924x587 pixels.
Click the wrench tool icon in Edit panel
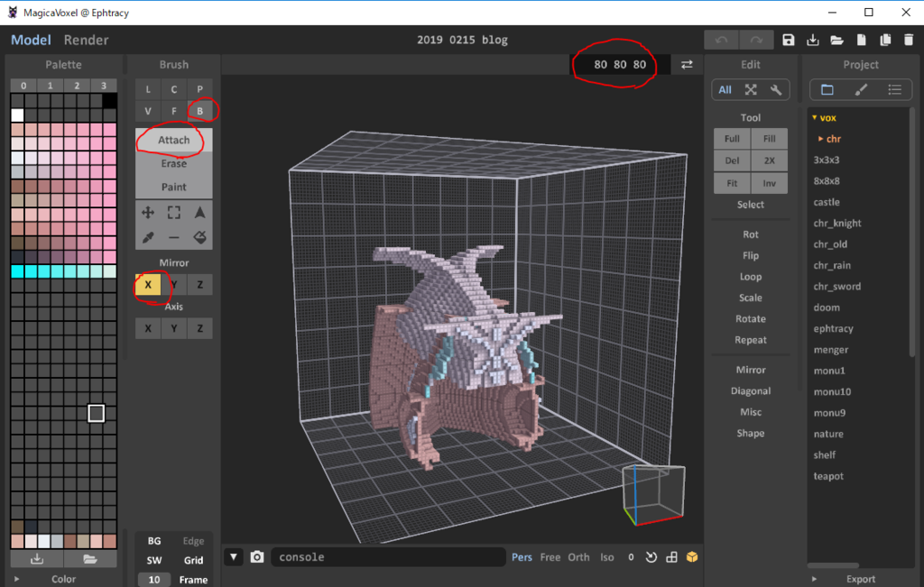tap(776, 89)
